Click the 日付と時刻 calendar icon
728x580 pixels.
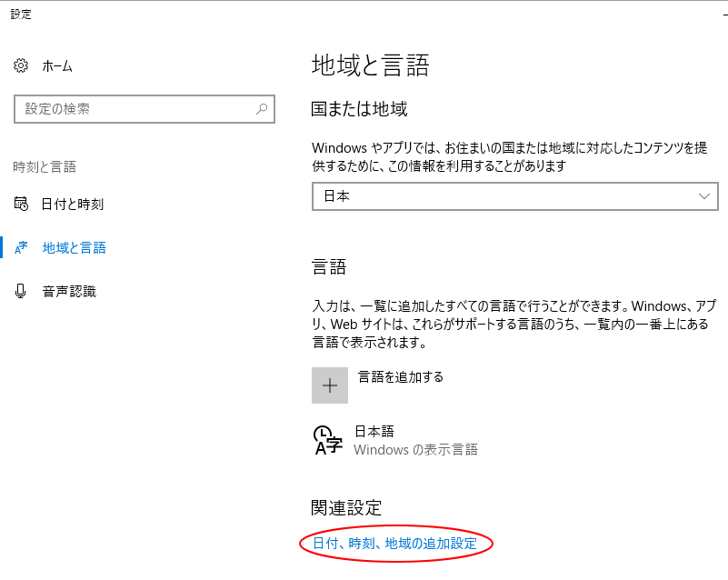pos(21,204)
